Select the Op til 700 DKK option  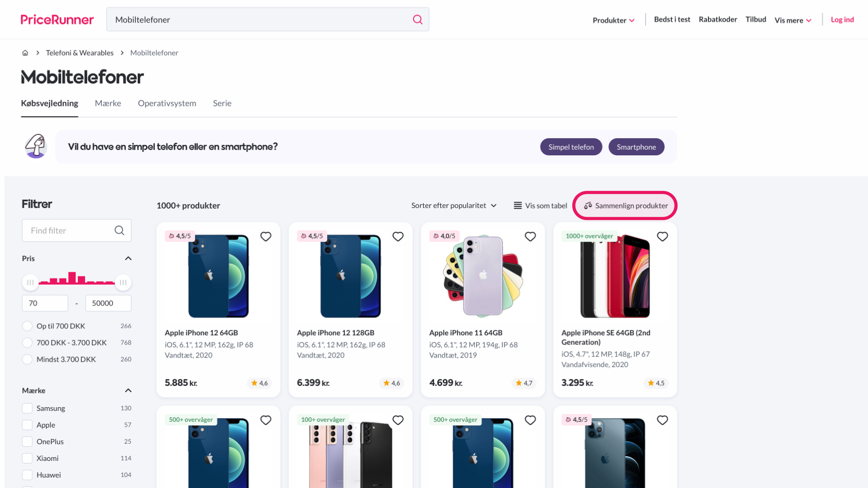click(x=27, y=326)
